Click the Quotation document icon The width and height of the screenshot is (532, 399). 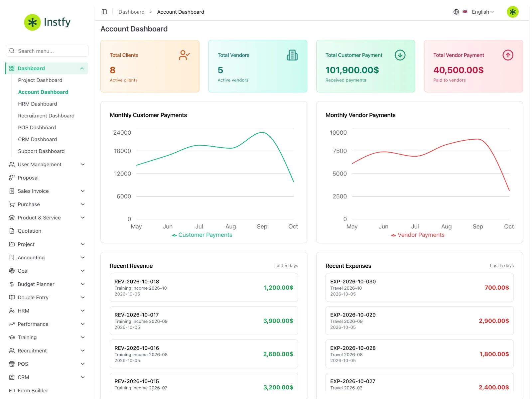click(12, 231)
